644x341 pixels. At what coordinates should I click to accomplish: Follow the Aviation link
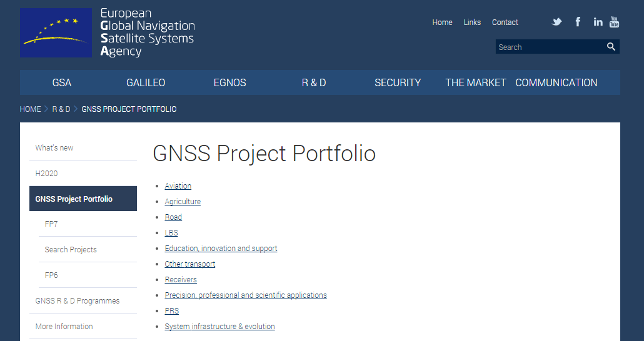pos(178,186)
